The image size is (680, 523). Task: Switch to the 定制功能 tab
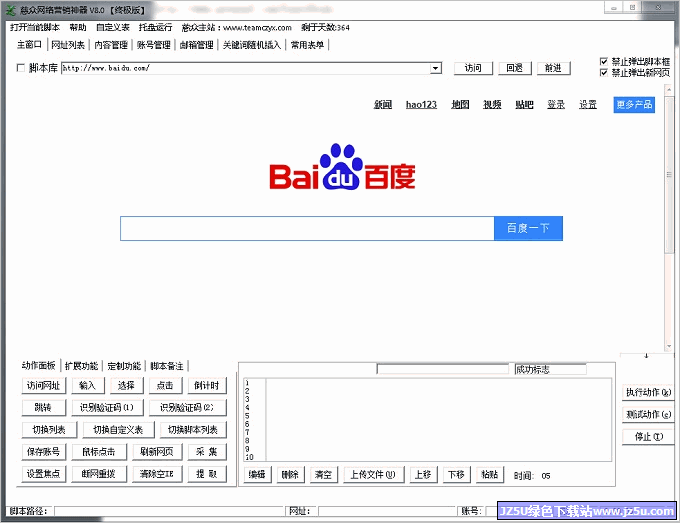coord(124,366)
